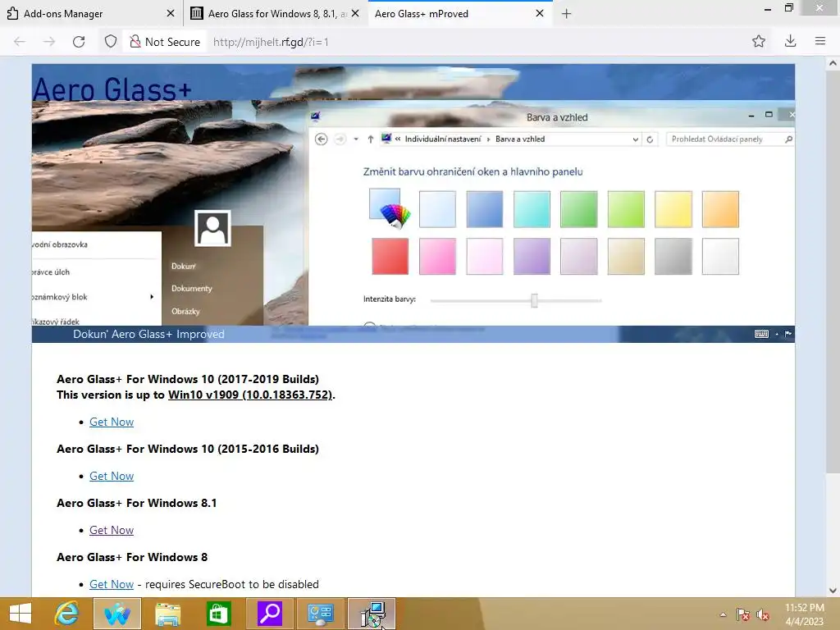Click the Prohledat Ovládací panely search box

(729, 139)
